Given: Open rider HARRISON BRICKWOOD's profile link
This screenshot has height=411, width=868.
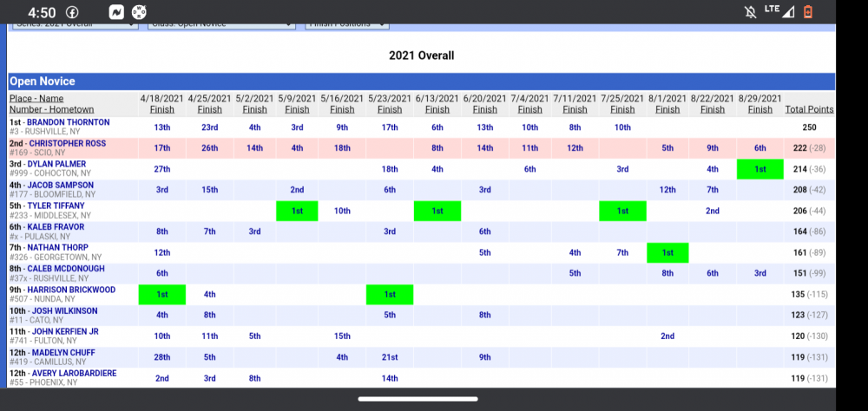Looking at the screenshot, I should (x=71, y=290).
